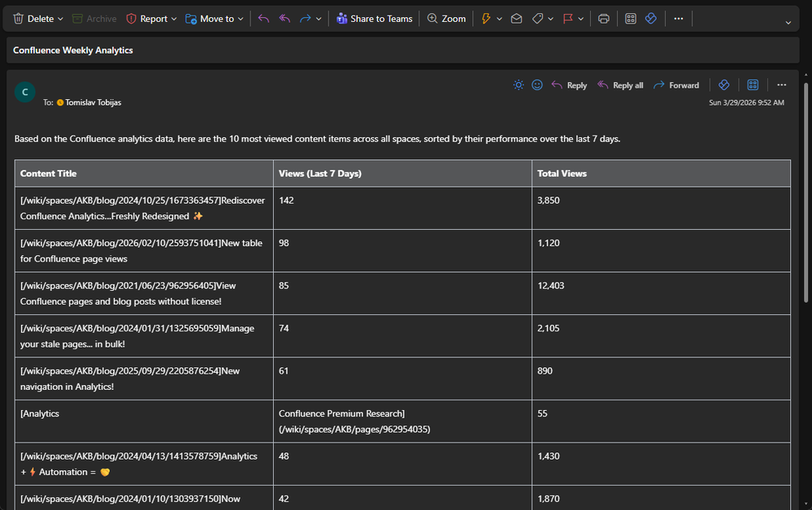Click the Zoom button in the toolbar
The width and height of the screenshot is (812, 510).
pyautogui.click(x=446, y=19)
